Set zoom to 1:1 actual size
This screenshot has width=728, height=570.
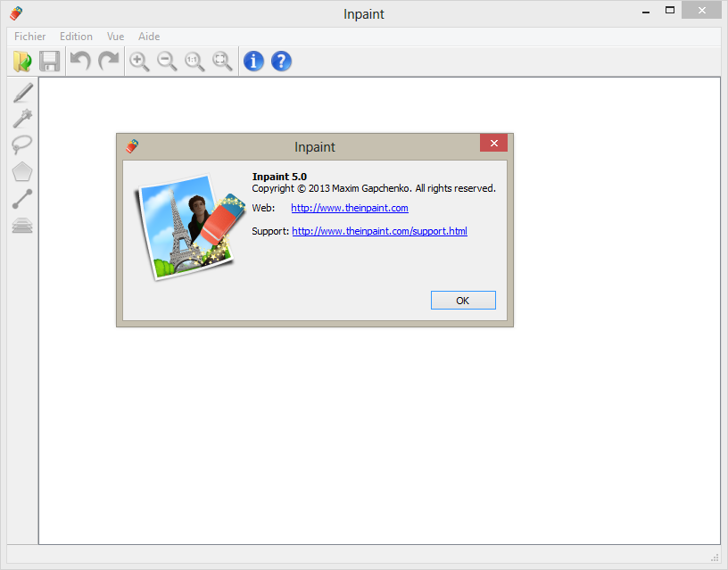point(195,62)
